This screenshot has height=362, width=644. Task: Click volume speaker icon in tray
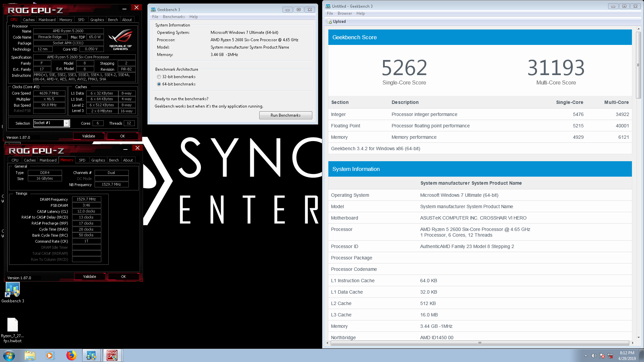[594, 356]
